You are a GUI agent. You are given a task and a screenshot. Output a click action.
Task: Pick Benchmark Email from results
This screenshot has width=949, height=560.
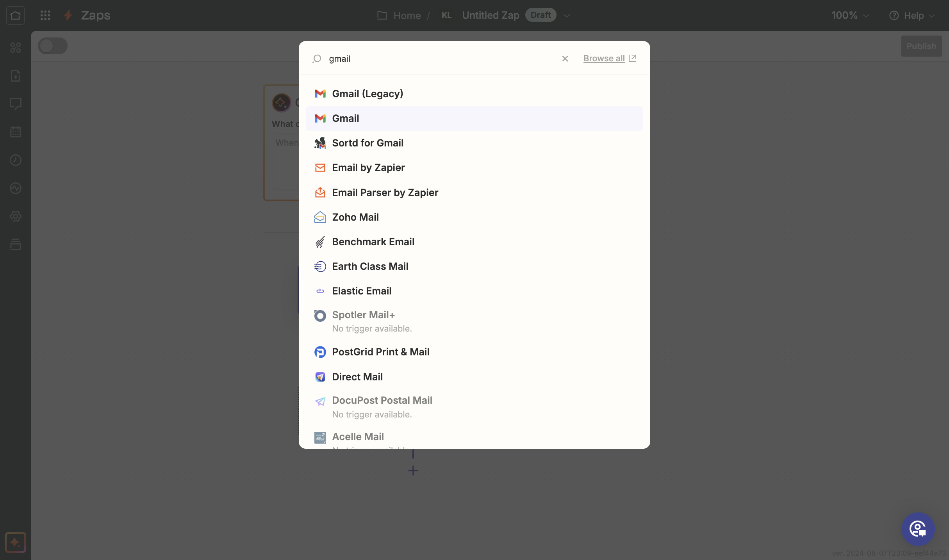(x=474, y=242)
